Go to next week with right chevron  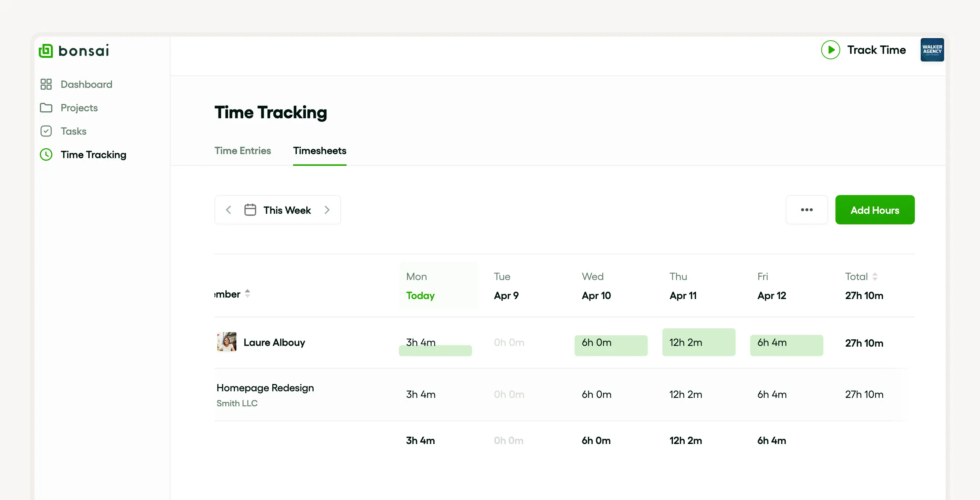tap(327, 210)
